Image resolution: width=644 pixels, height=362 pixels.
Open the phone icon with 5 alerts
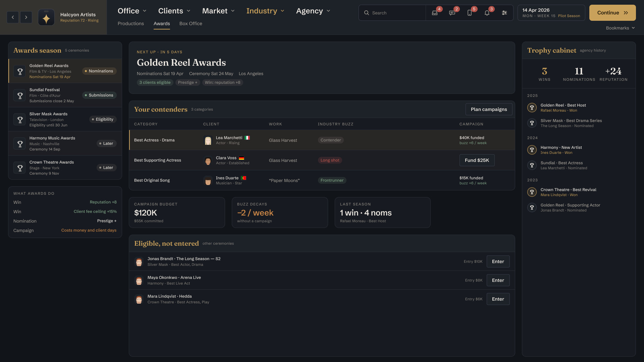tap(470, 13)
